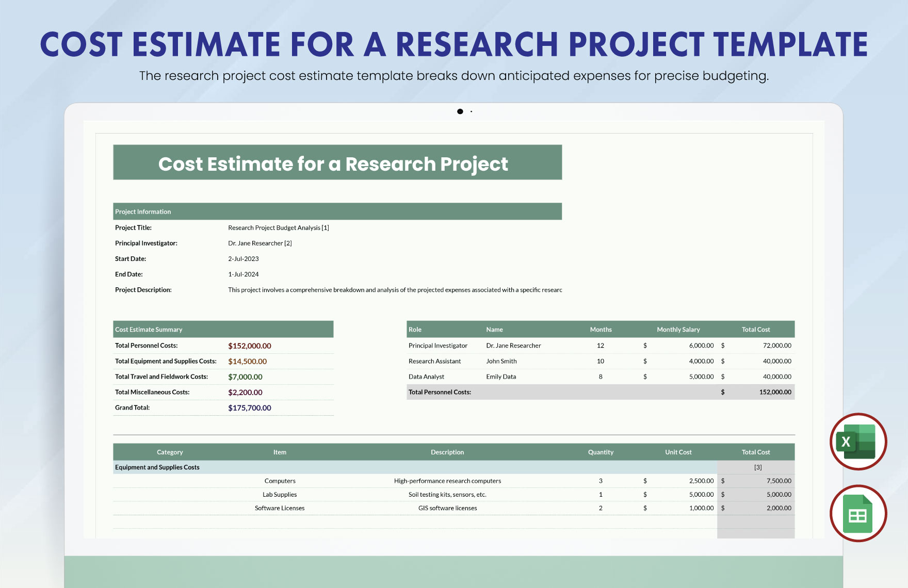Select the 'Equipment and Supplies Costs' category row
Screen dimensions: 908x588
click(x=415, y=467)
